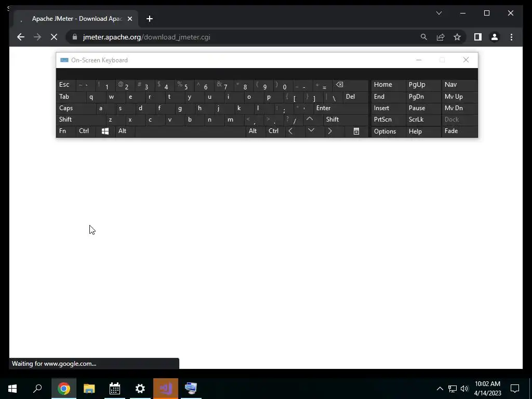Bookmark this page with the star
Image resolution: width=532 pixels, height=399 pixels.
pyautogui.click(x=457, y=37)
